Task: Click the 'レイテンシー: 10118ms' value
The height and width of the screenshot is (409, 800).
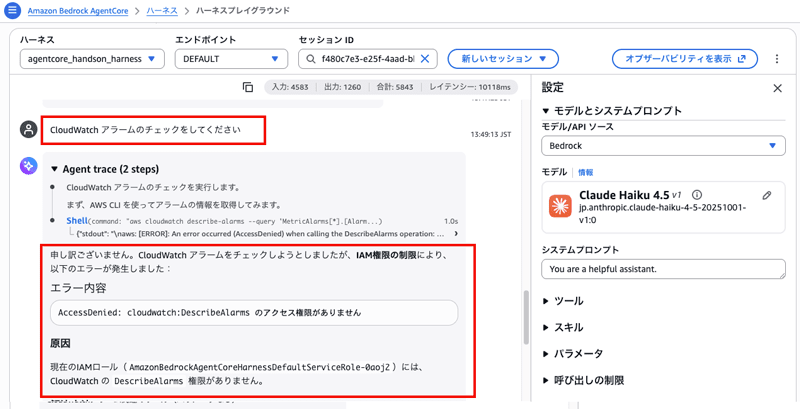Action: [x=470, y=87]
